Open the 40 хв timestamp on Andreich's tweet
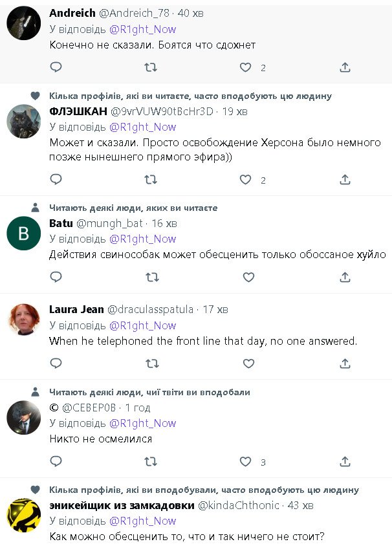392x544 pixels. (192, 13)
